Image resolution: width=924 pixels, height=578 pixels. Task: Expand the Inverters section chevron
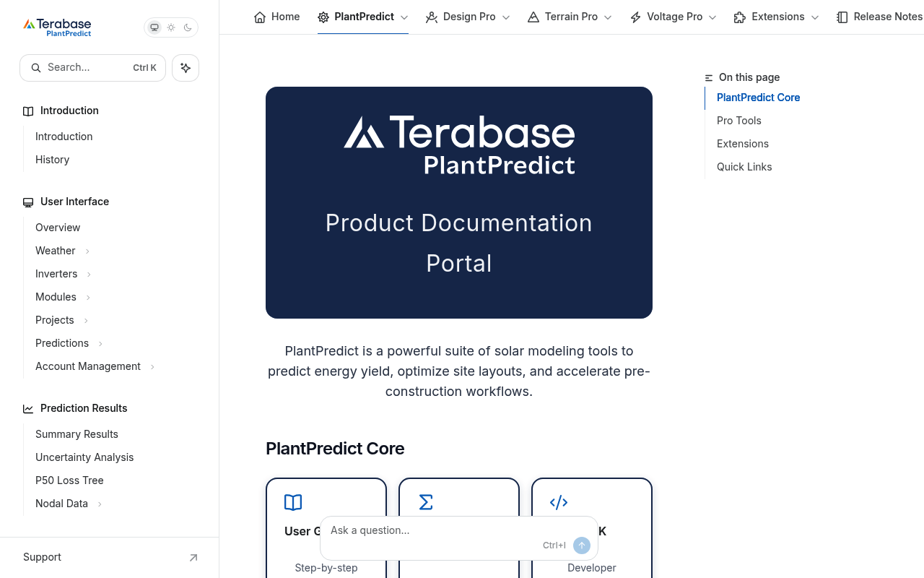tap(89, 275)
